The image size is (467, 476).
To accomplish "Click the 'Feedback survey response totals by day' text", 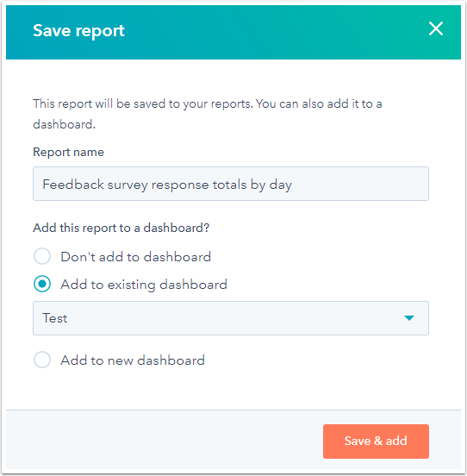I will coord(167,185).
